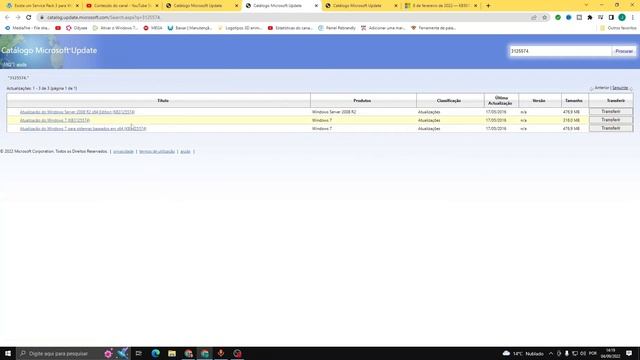Click the taskbar clock and date

[610, 353]
